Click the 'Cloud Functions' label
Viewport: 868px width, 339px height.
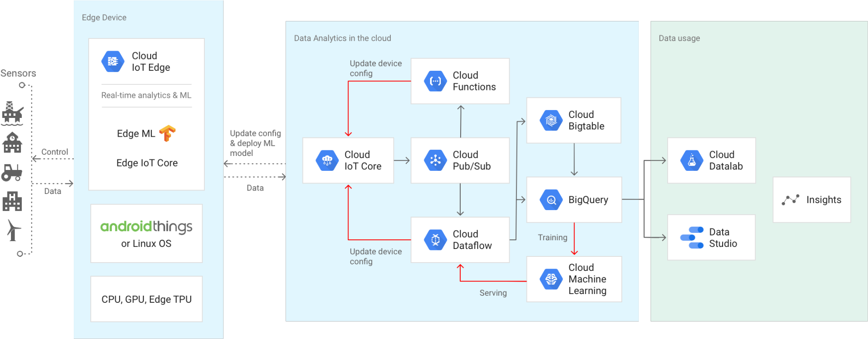tap(474, 81)
